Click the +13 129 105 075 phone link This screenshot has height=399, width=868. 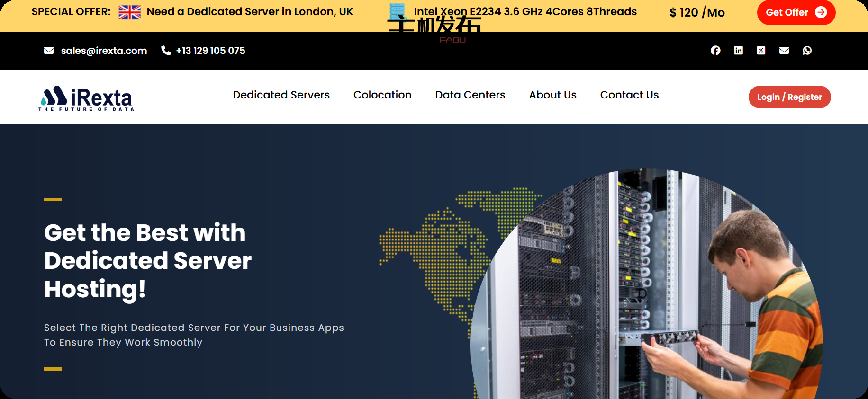pos(210,51)
